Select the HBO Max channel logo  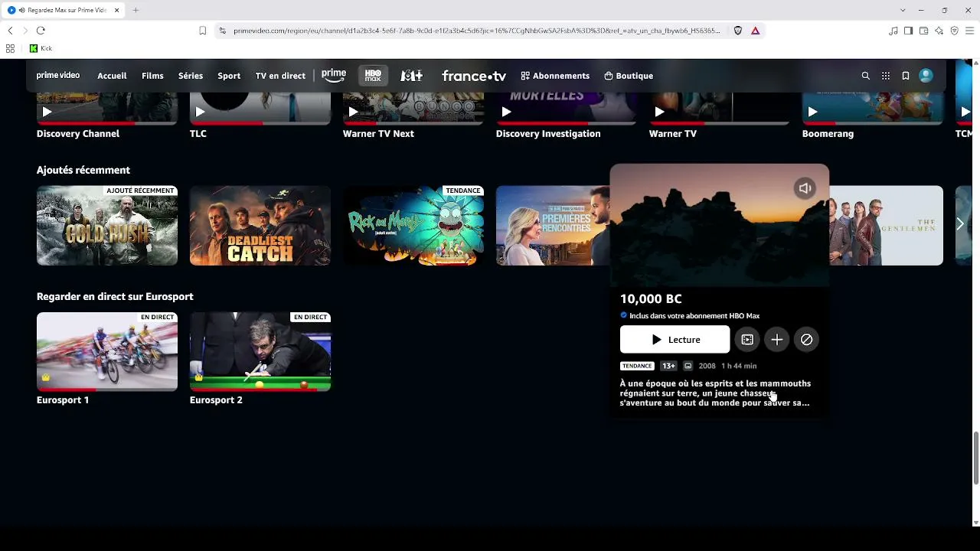tap(373, 76)
